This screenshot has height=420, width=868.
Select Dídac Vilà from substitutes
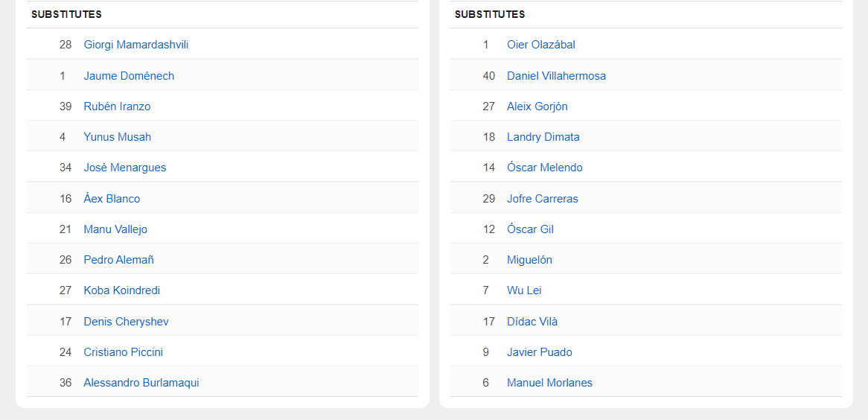[532, 322]
